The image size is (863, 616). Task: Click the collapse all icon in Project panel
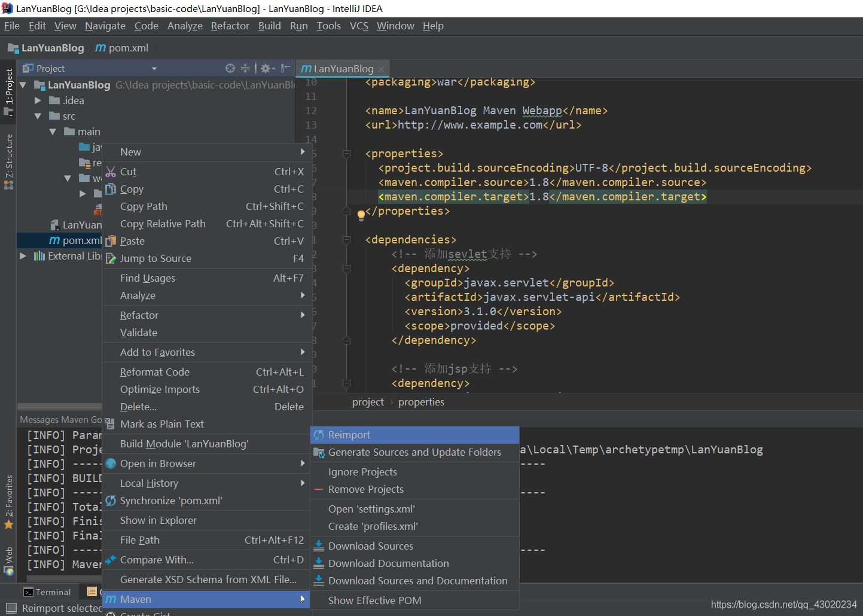[x=245, y=68]
